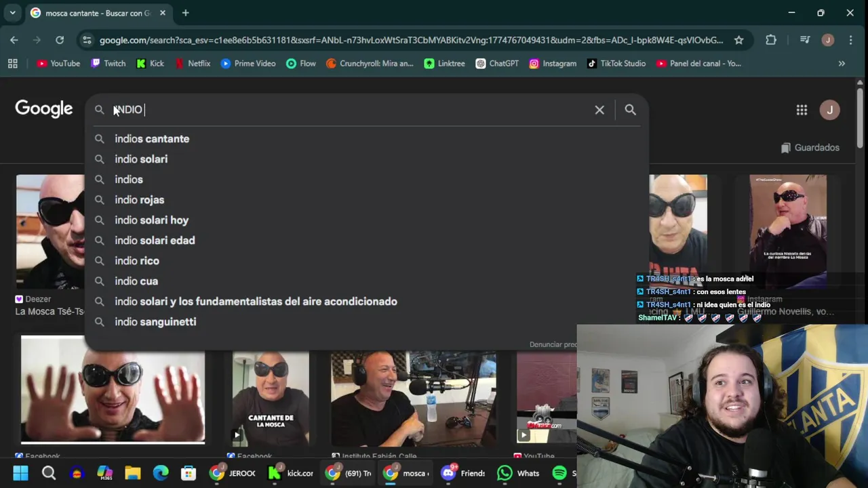This screenshot has height=488, width=868.
Task: Open the Deezer image result thumbnail
Action: coord(50,232)
